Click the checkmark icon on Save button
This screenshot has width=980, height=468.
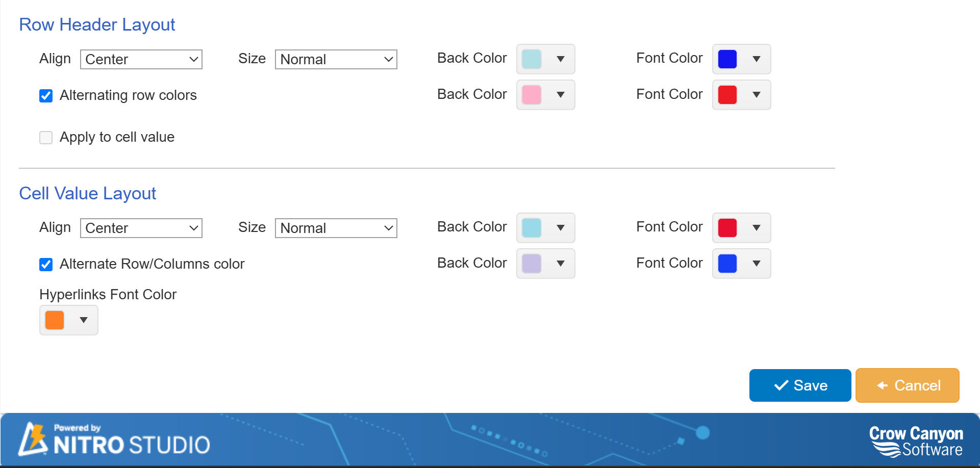pos(781,385)
